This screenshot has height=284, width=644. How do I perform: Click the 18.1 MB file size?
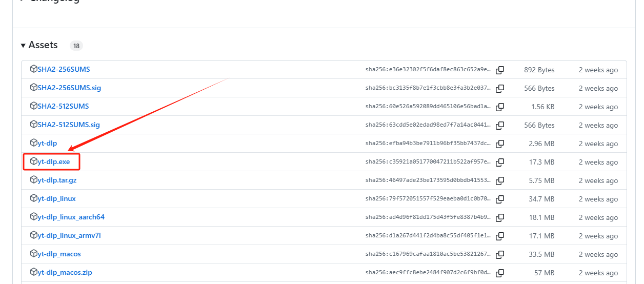[x=542, y=217]
